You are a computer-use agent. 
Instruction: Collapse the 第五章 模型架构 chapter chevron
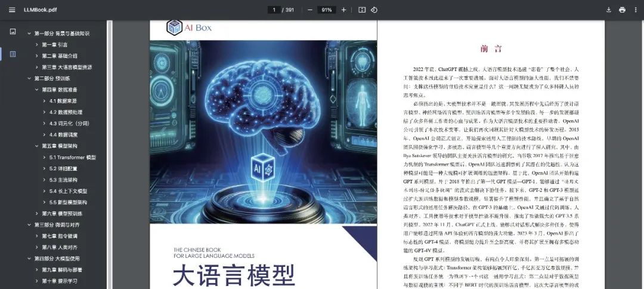(36, 146)
